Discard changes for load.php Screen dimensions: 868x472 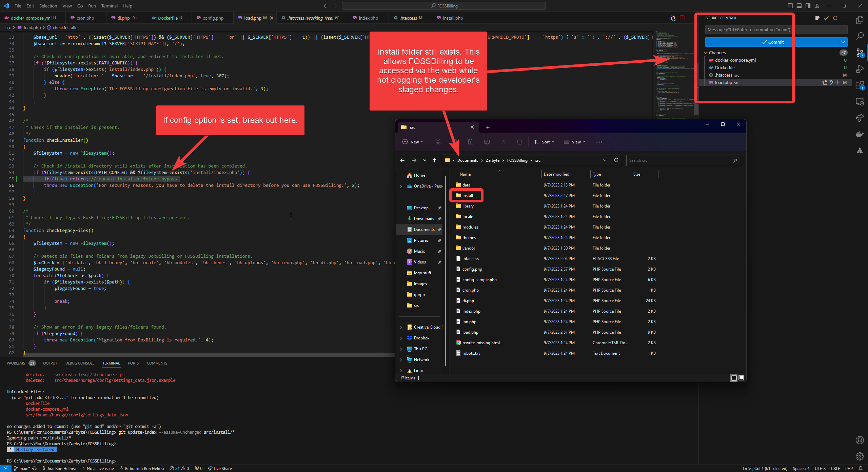point(831,82)
